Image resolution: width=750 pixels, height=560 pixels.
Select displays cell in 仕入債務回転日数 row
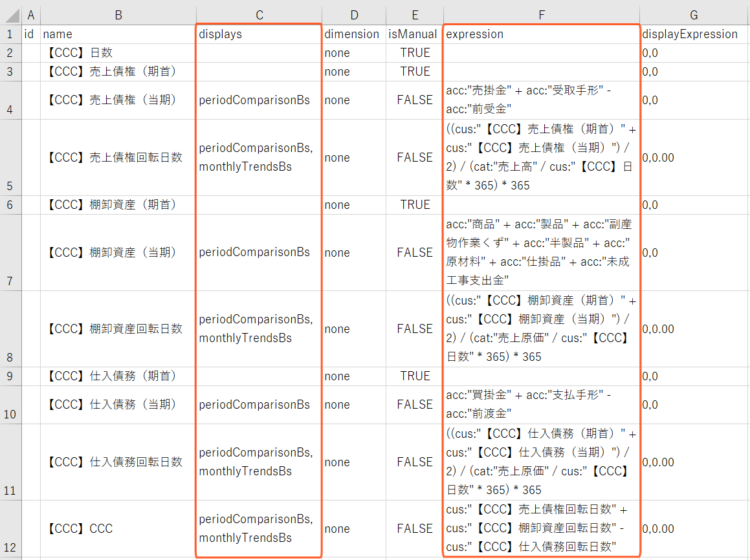(259, 462)
